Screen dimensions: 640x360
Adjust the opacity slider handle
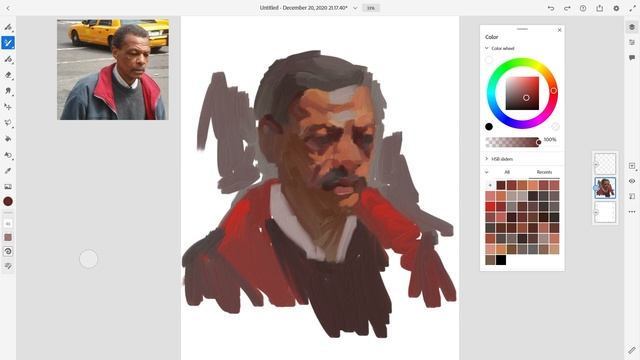click(538, 142)
